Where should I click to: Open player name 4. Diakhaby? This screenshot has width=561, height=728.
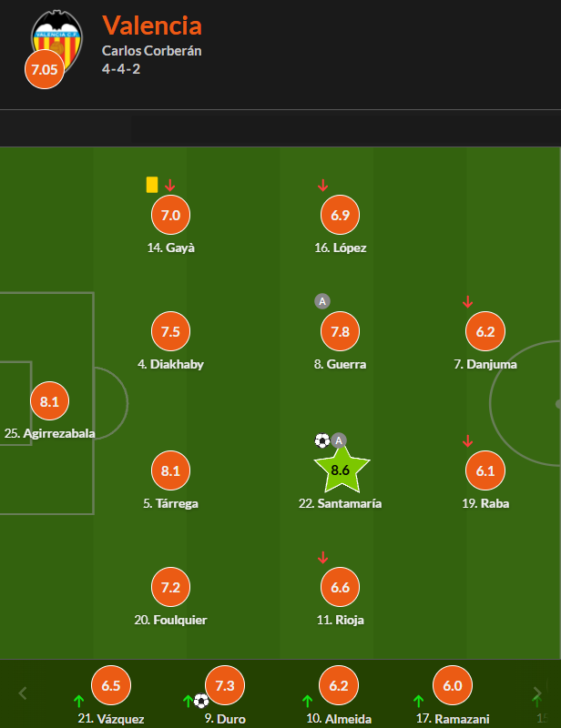click(170, 364)
